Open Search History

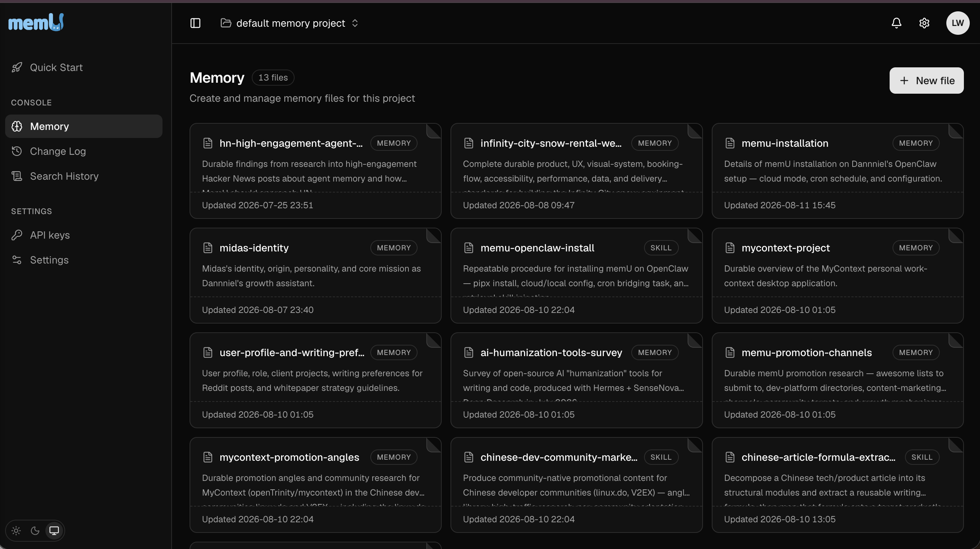[84, 176]
